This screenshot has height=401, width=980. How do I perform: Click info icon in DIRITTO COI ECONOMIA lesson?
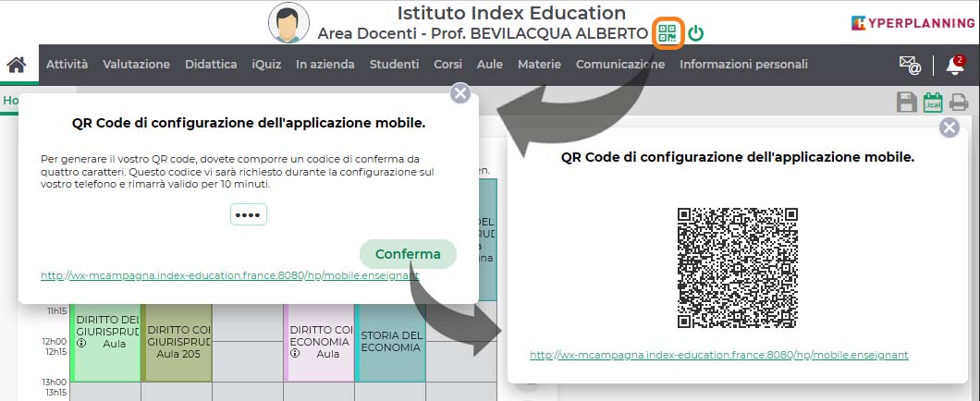pyautogui.click(x=295, y=354)
